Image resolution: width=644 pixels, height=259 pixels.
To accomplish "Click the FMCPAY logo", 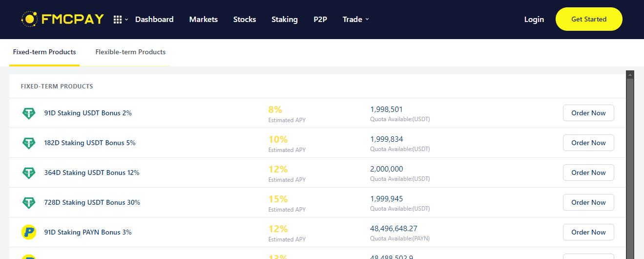I will pyautogui.click(x=62, y=19).
